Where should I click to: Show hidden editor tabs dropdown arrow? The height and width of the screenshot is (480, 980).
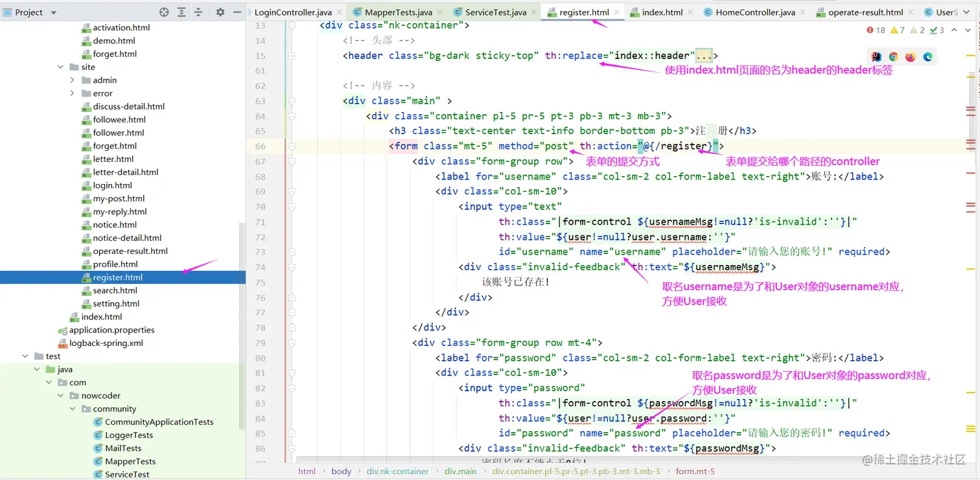968,12
